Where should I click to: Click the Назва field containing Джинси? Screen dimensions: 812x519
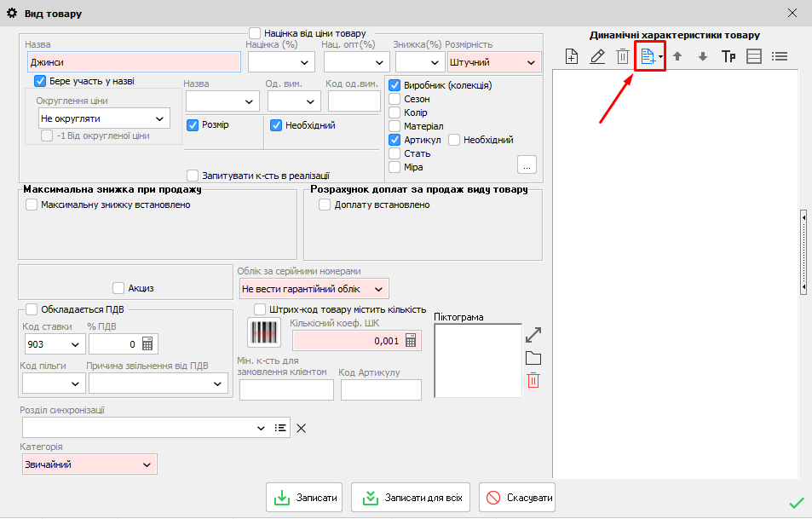pyautogui.click(x=133, y=62)
